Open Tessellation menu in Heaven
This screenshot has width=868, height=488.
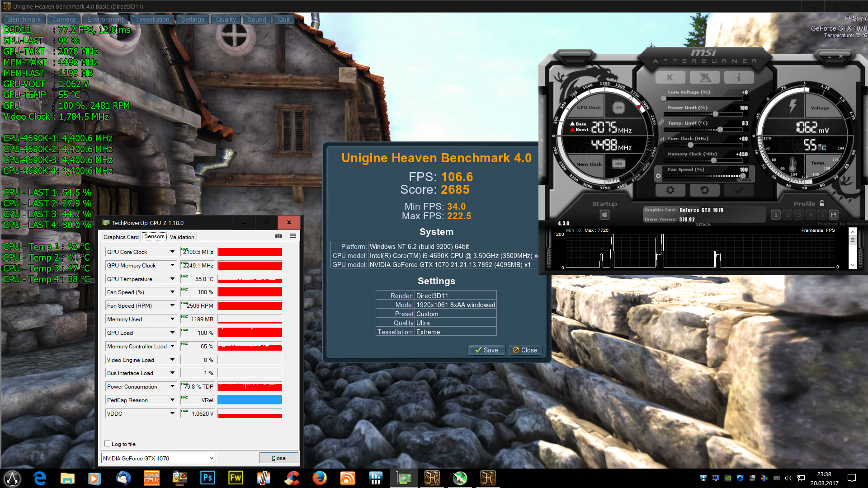coord(152,19)
